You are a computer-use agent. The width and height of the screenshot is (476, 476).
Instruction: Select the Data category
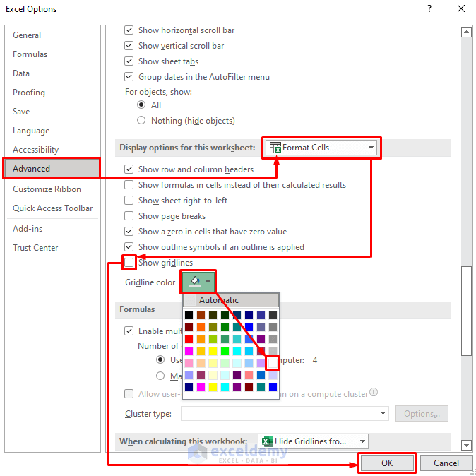(x=21, y=73)
